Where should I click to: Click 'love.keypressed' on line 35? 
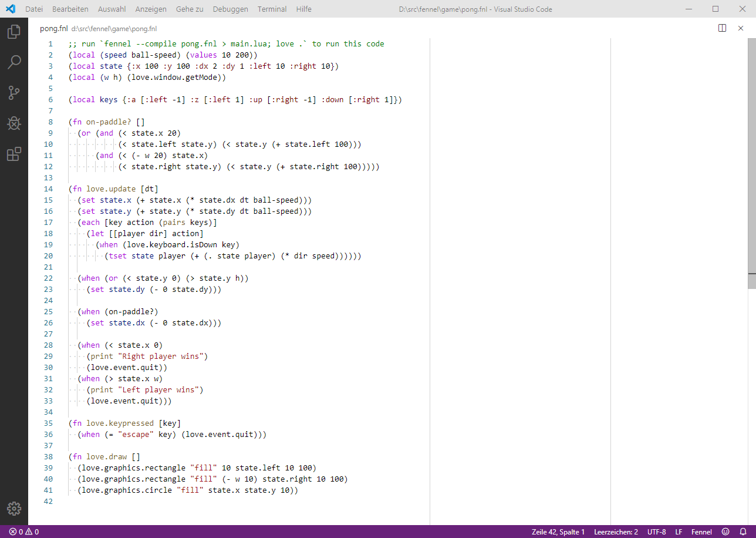click(x=120, y=423)
